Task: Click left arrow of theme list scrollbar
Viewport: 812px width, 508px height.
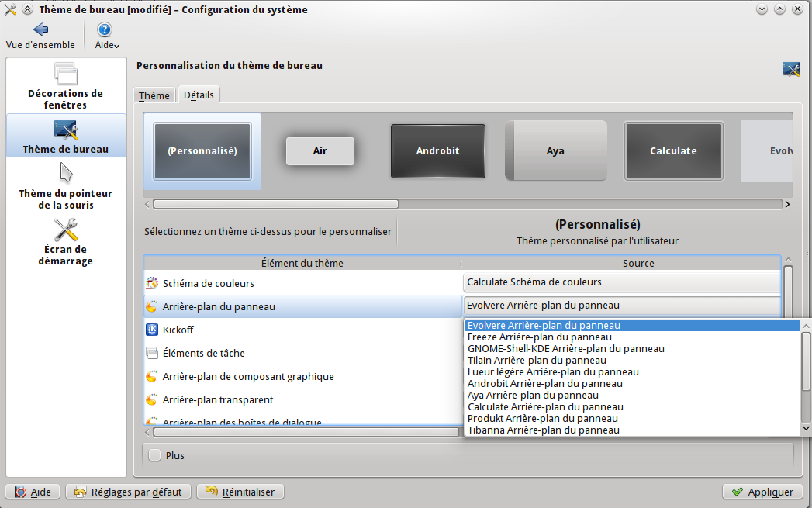Action: 147,204
